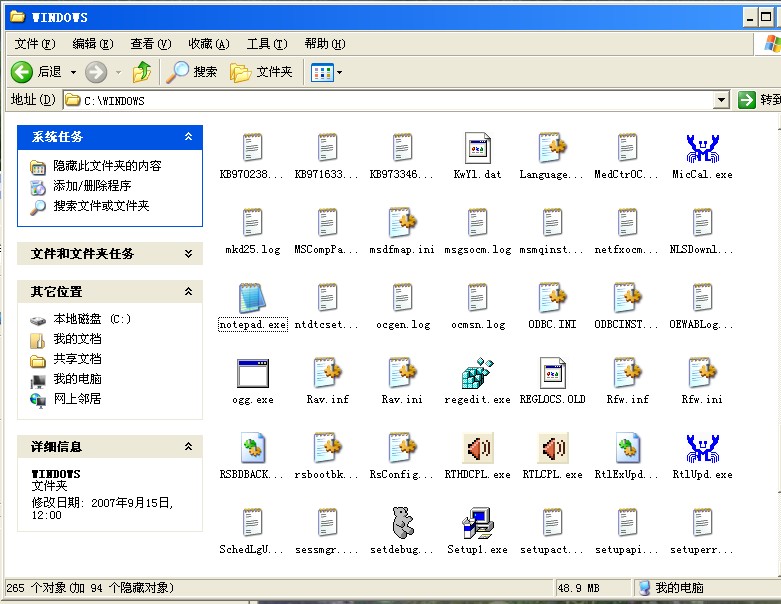Select the RTHDCPL.exe speaker icon
The width and height of the screenshot is (781, 604).
click(x=478, y=448)
